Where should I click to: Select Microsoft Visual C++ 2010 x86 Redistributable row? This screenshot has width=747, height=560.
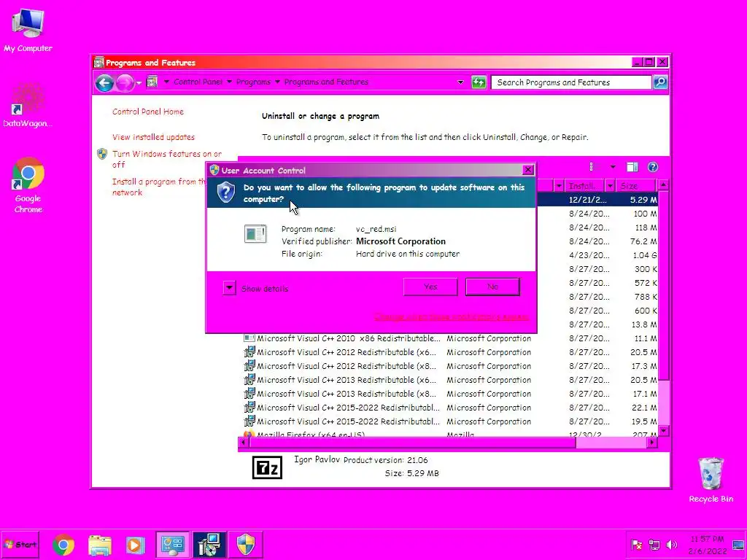(450, 338)
